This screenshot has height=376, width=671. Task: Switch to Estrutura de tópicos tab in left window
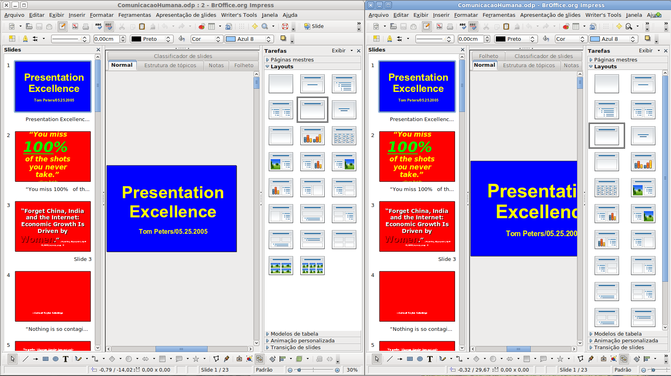point(170,65)
